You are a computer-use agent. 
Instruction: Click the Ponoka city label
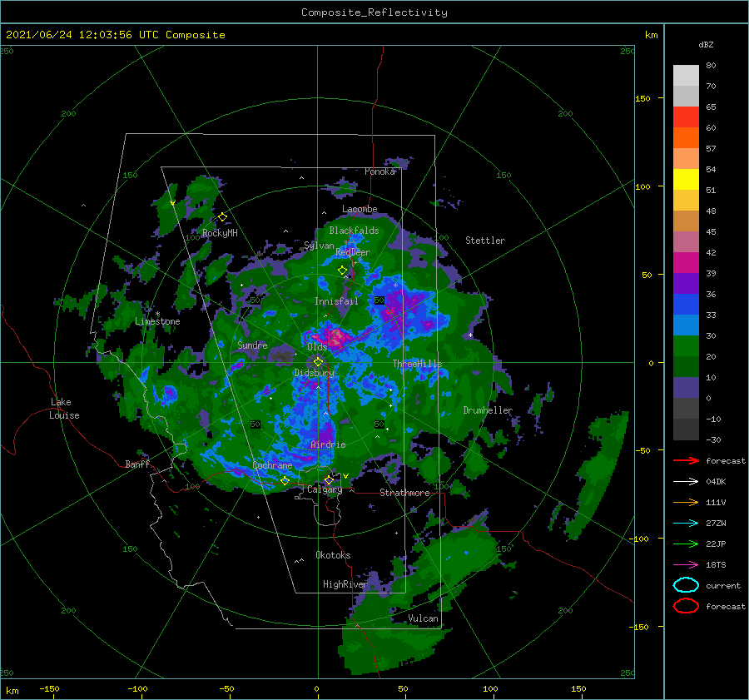click(x=379, y=171)
